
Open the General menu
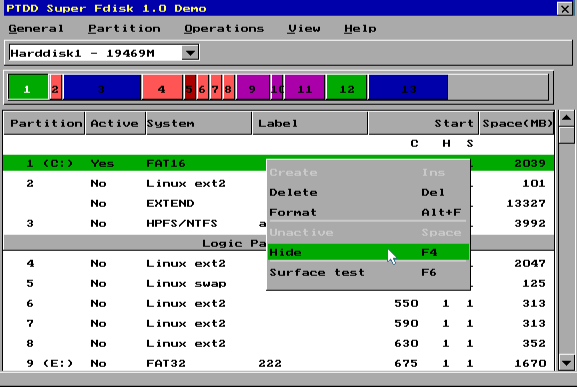(36, 29)
